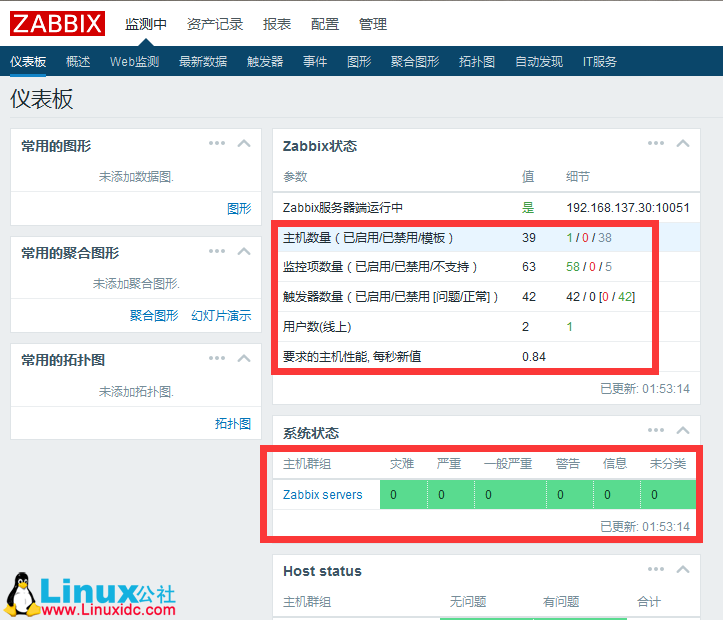Collapse the Zabbix状态 widget
This screenshot has height=620, width=723.
click(683, 143)
